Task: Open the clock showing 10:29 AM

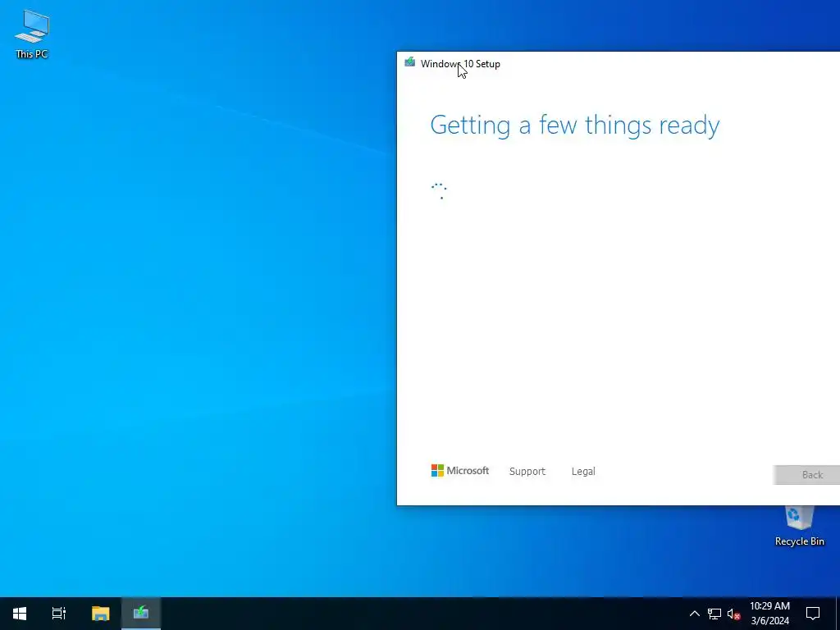Action: [x=769, y=614]
